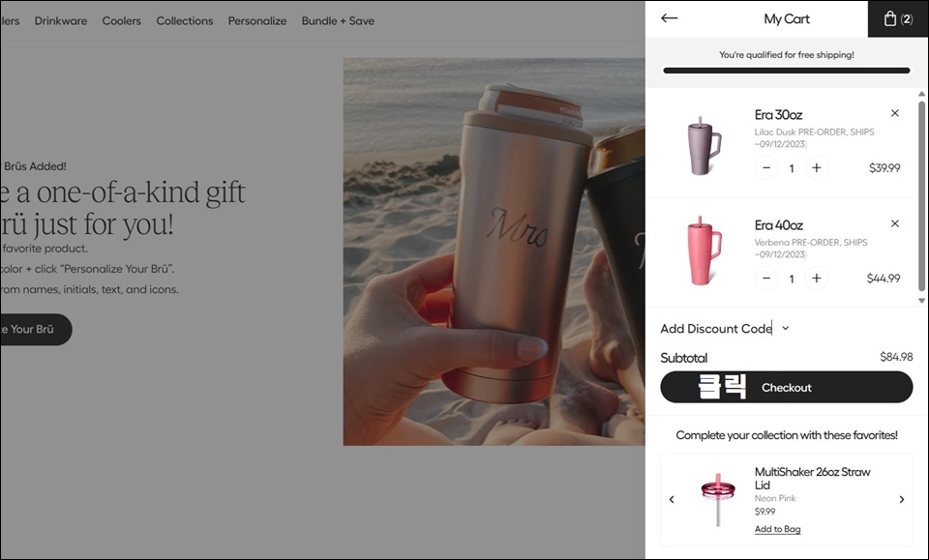Click the Era 40oz product title

[x=778, y=225]
